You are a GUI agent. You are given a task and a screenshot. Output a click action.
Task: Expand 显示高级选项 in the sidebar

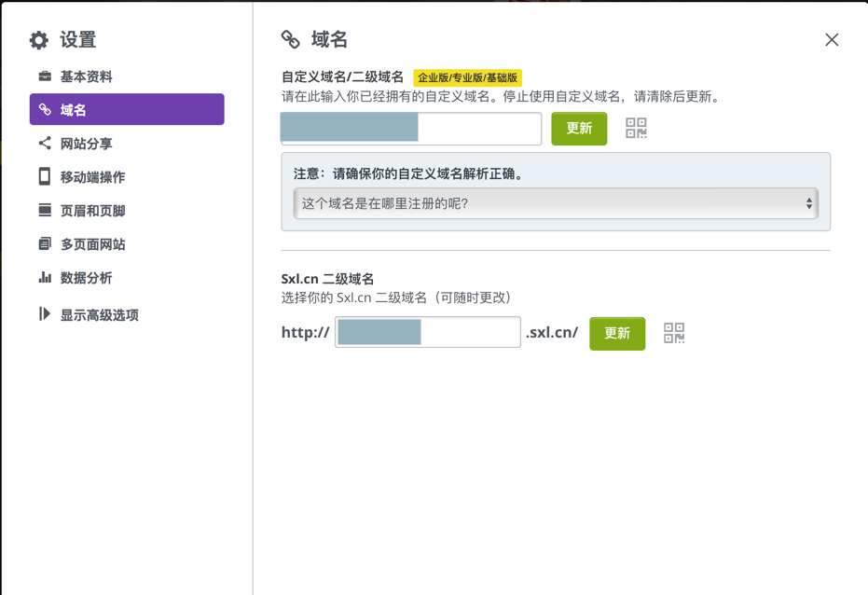tap(99, 315)
